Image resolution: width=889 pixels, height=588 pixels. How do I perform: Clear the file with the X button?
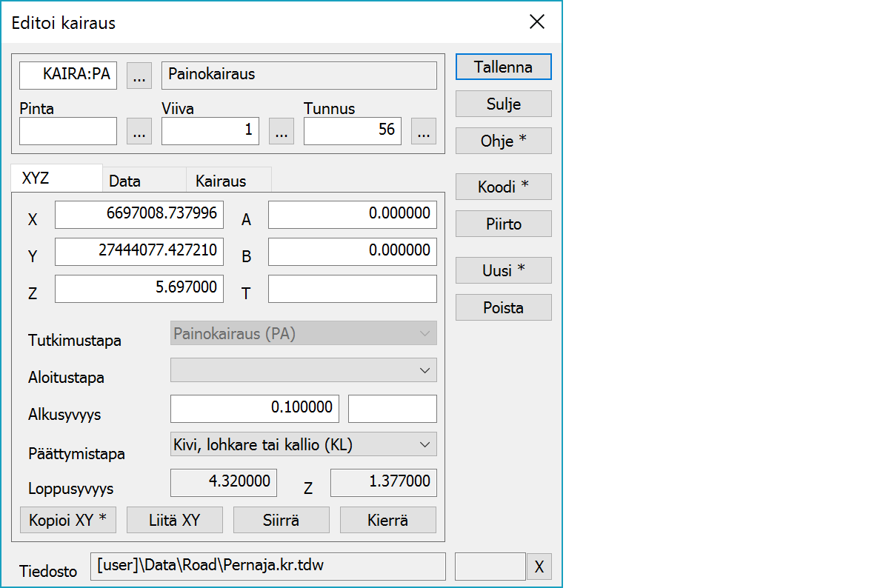539,567
